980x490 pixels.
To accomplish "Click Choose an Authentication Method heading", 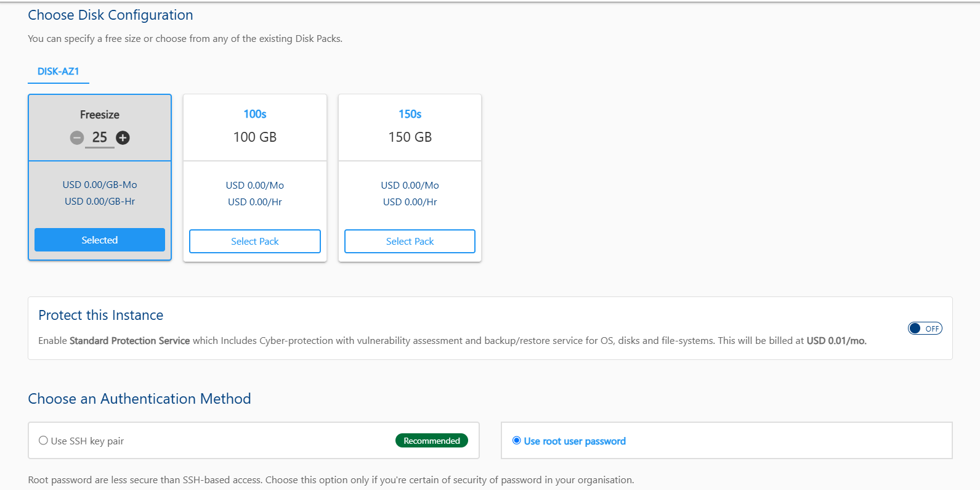I will pos(139,399).
